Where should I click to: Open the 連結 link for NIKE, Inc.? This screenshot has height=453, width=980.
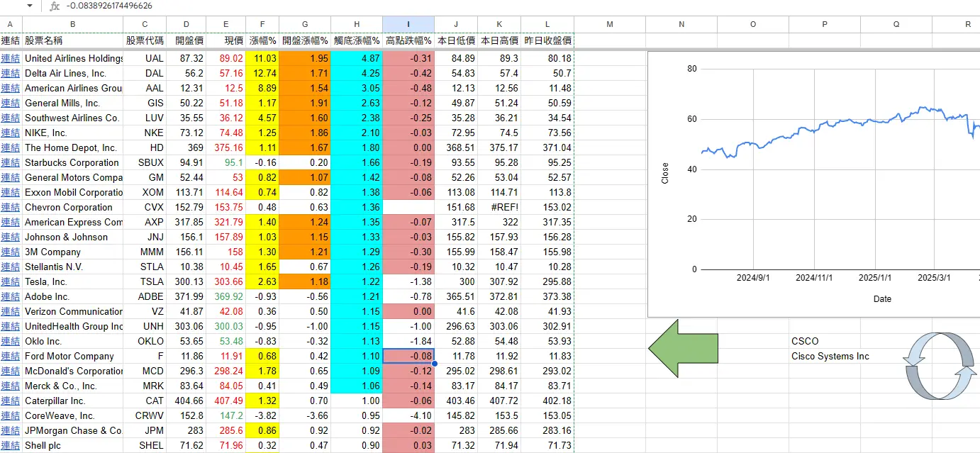(11, 133)
